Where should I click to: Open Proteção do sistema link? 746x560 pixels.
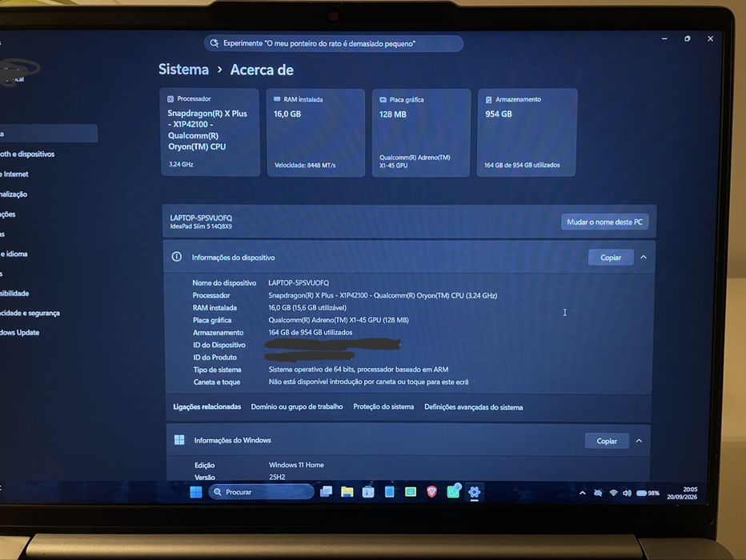point(383,407)
